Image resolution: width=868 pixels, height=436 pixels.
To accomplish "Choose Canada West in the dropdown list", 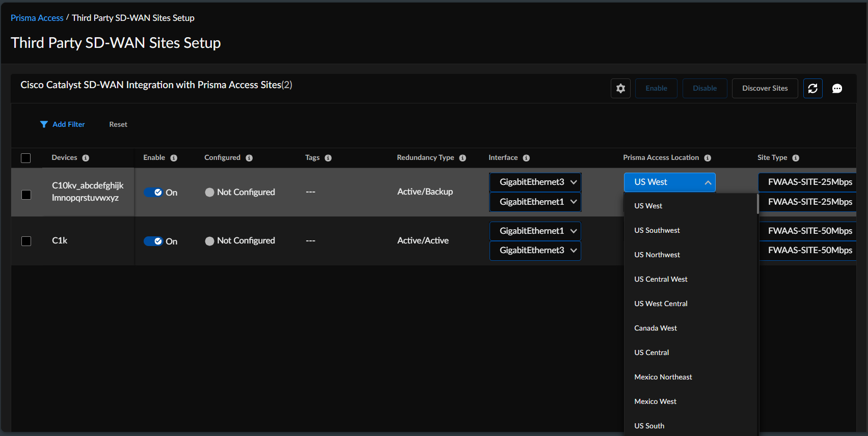I will click(655, 328).
